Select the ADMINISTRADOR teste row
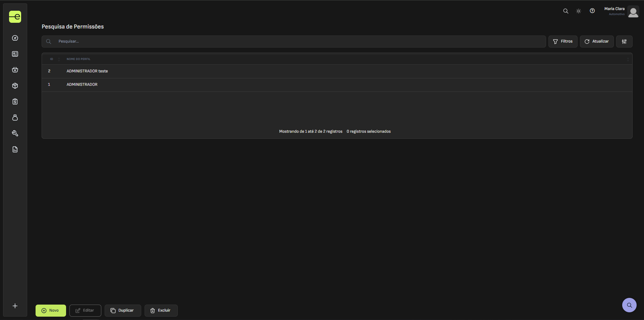 click(x=337, y=71)
